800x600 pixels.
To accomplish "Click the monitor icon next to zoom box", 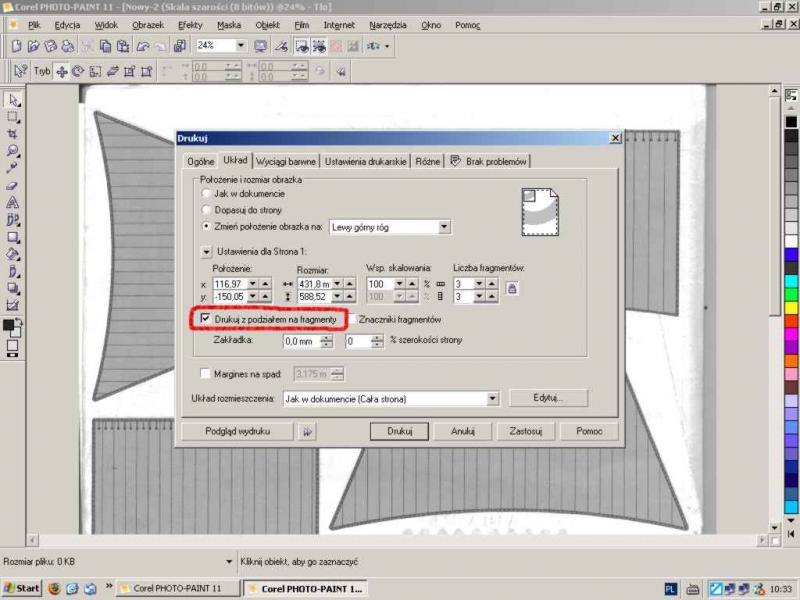I will point(261,46).
